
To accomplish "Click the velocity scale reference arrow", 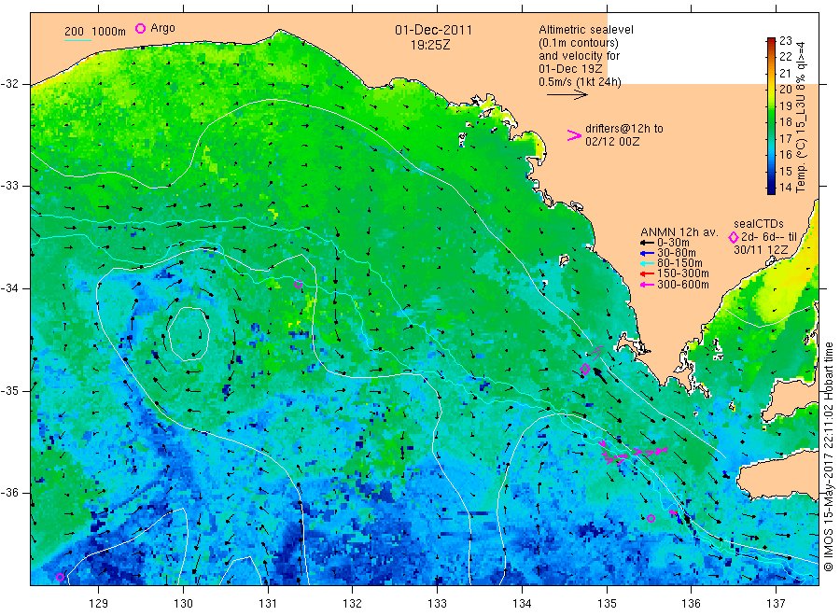I will pyautogui.click(x=567, y=95).
